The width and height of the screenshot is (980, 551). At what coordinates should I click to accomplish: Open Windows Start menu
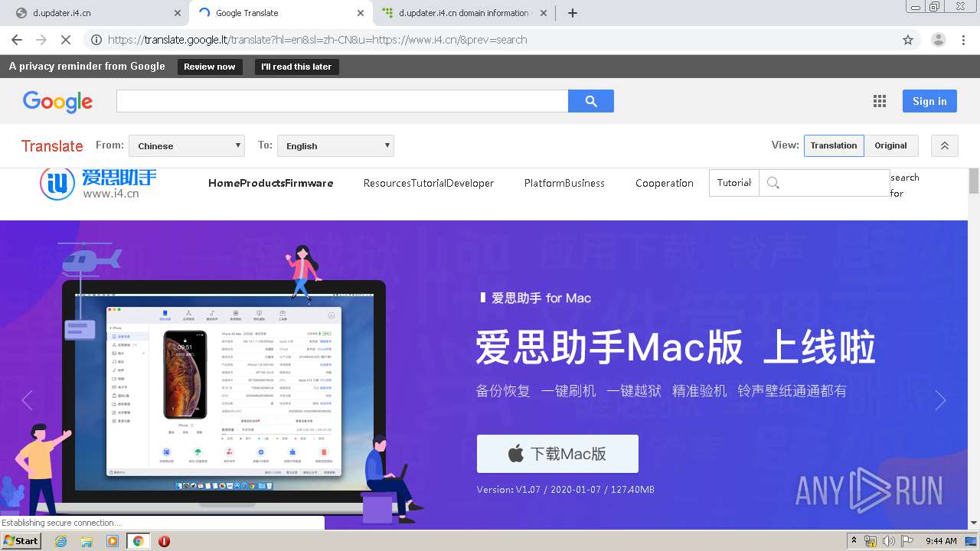21,541
